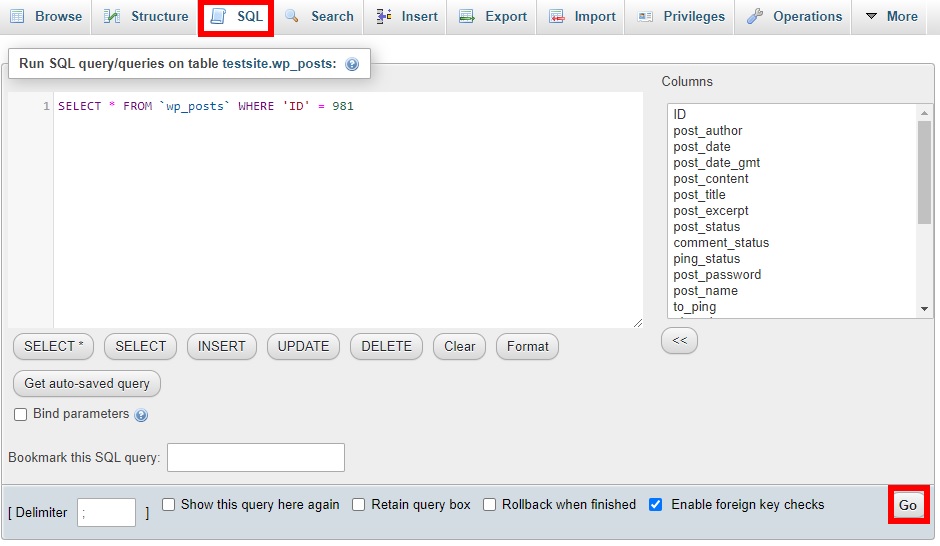
Task: Click the Insert tab icon
Action: point(384,16)
